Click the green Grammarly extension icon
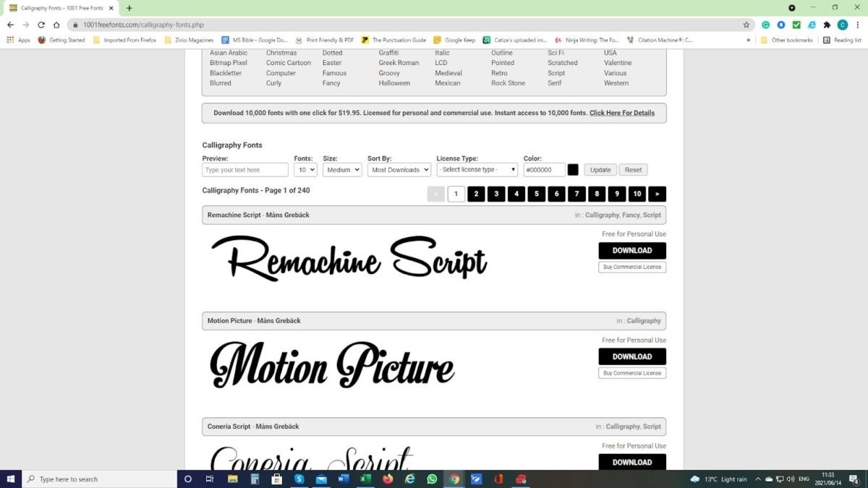 pos(765,25)
